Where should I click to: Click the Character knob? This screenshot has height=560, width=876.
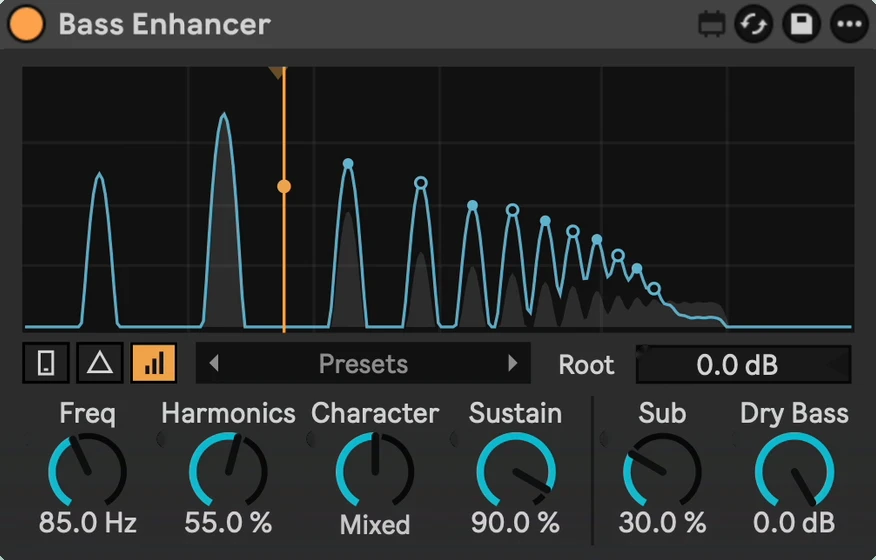[x=375, y=472]
